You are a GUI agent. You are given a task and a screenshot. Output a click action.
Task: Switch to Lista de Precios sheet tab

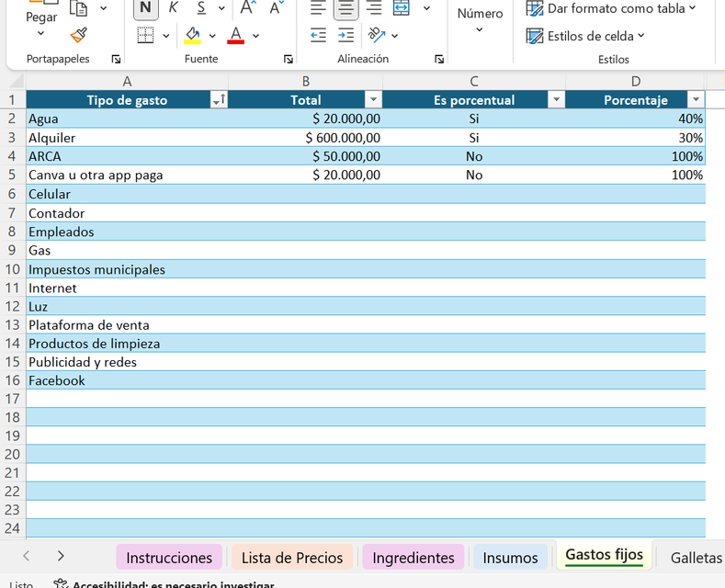tap(292, 558)
